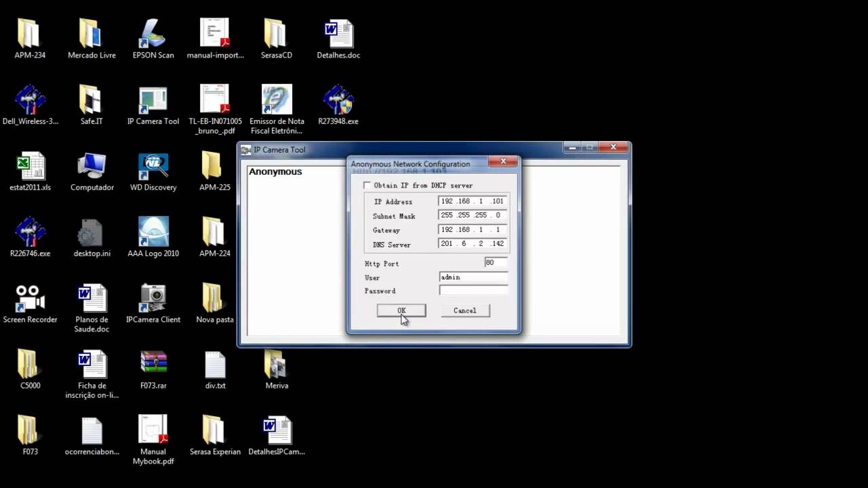Click the User field containing admin

coord(473,277)
